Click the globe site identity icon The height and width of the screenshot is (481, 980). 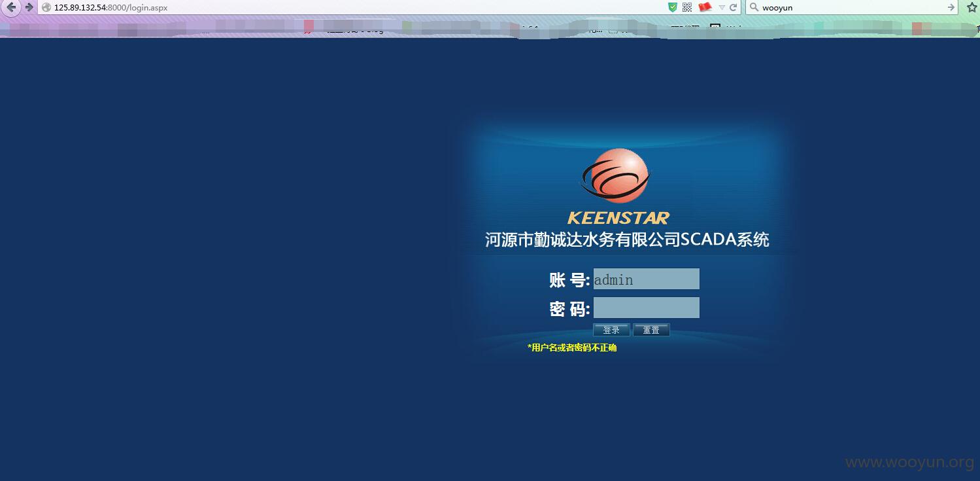(x=46, y=8)
